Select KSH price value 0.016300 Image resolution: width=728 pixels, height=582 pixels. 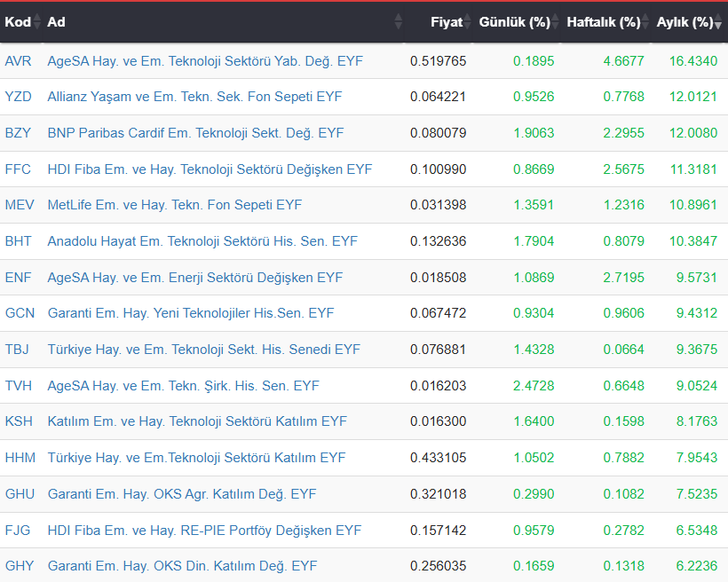pos(438,421)
